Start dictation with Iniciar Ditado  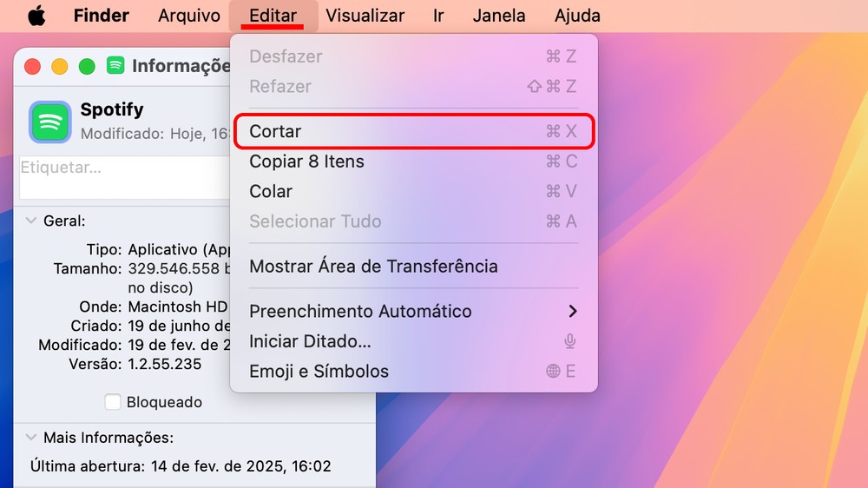click(310, 341)
